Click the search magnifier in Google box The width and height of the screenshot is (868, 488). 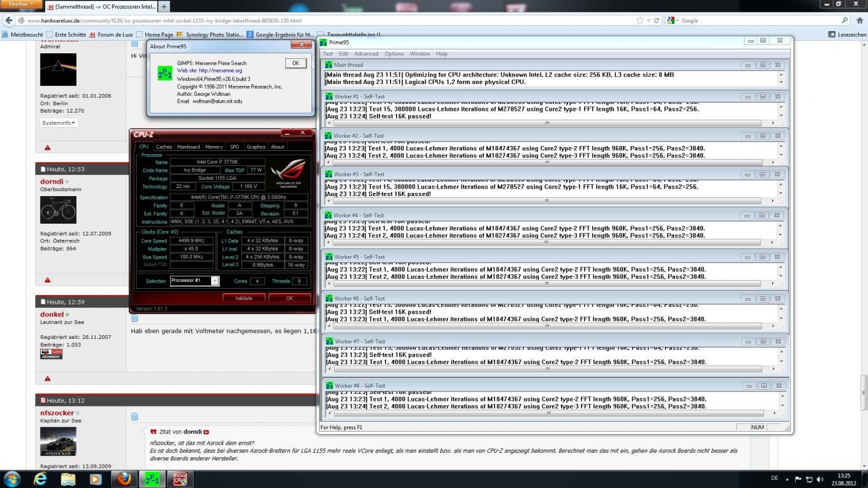pos(845,20)
